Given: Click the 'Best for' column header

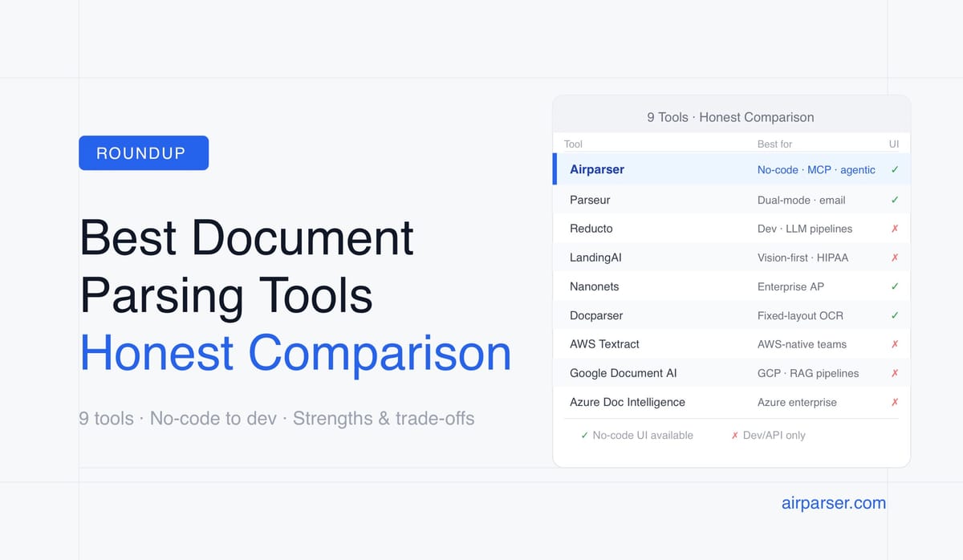Looking at the screenshot, I should (774, 144).
